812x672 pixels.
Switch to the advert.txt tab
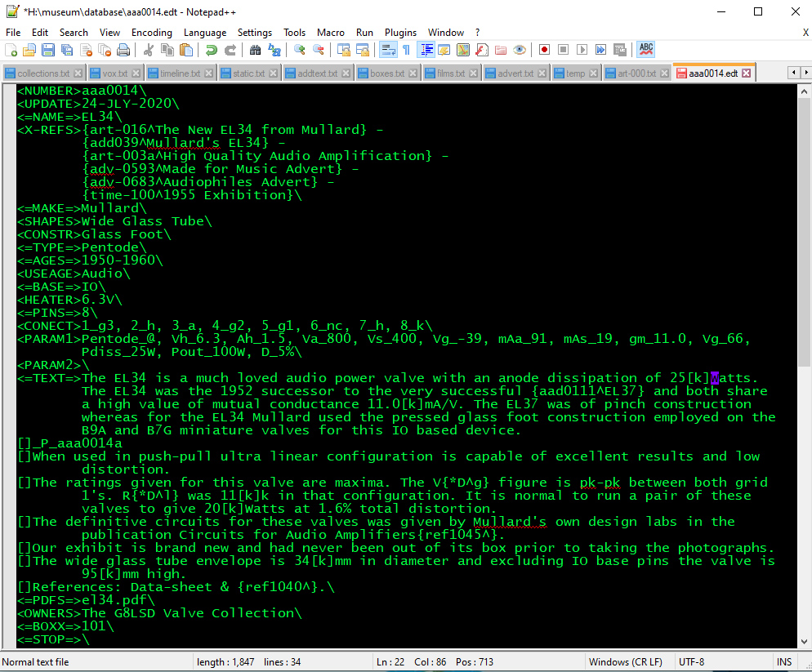[x=515, y=73]
